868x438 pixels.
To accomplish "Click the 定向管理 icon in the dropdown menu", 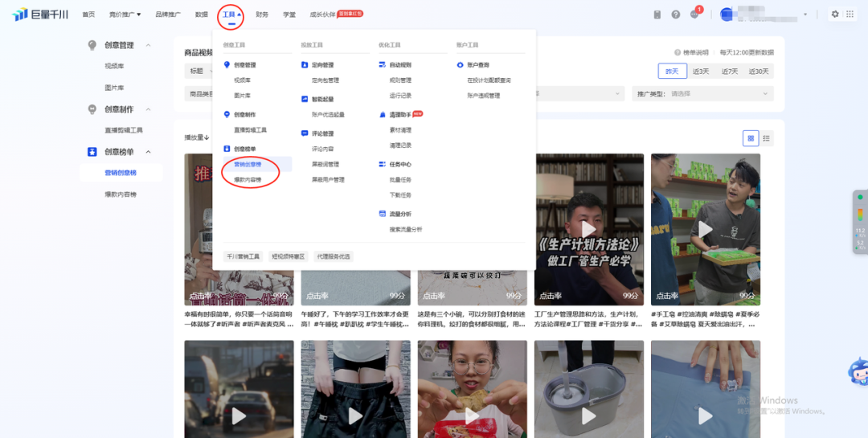I will [x=305, y=65].
